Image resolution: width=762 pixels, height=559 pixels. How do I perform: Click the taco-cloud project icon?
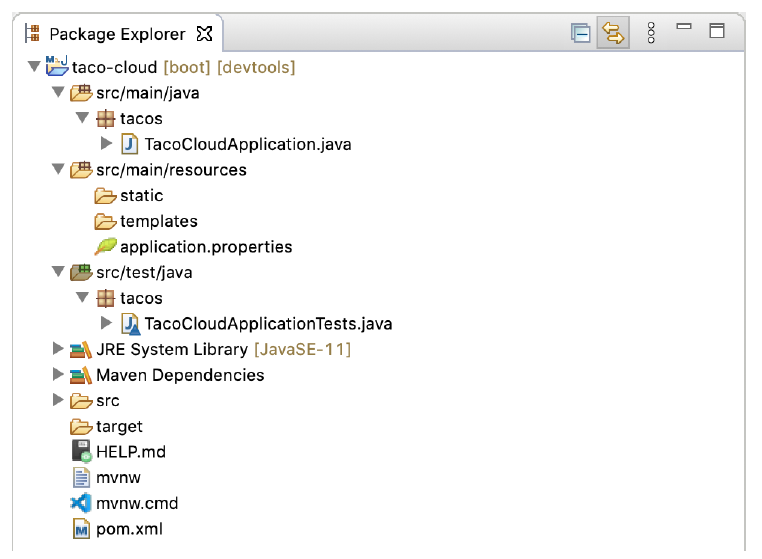tap(58, 67)
